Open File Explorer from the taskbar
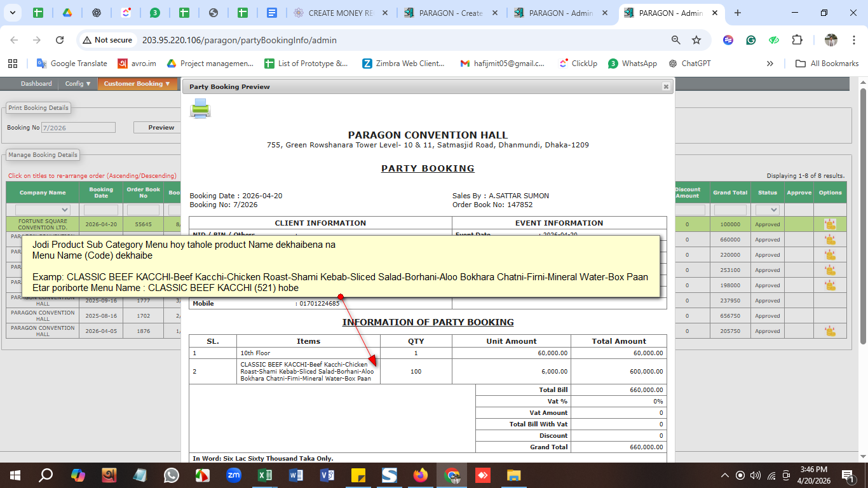The image size is (868, 488). pos(514,475)
